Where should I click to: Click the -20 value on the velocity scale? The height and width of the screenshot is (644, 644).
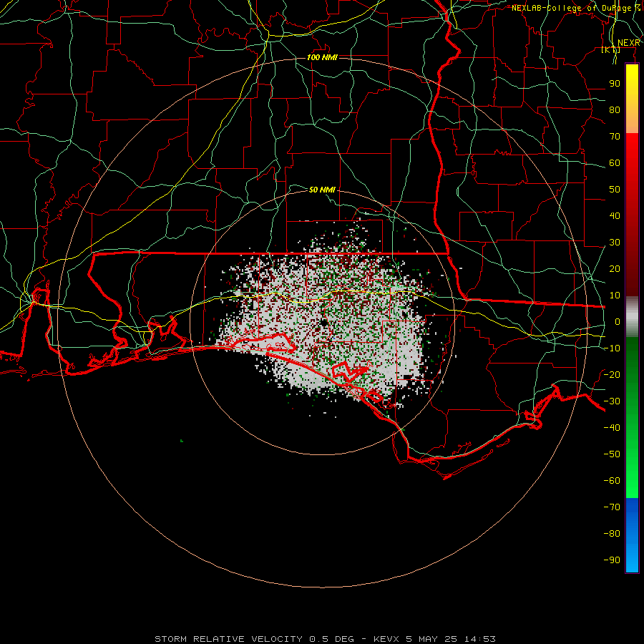click(x=612, y=375)
